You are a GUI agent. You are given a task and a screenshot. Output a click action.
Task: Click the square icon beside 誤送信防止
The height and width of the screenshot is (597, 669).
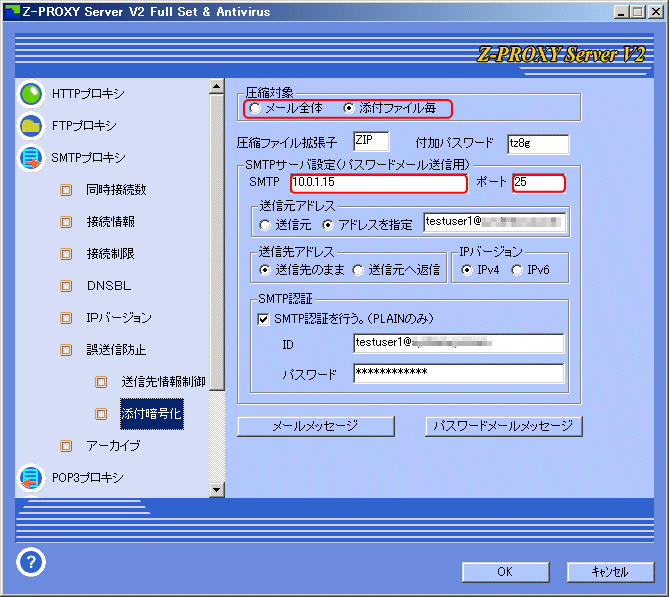click(x=66, y=350)
